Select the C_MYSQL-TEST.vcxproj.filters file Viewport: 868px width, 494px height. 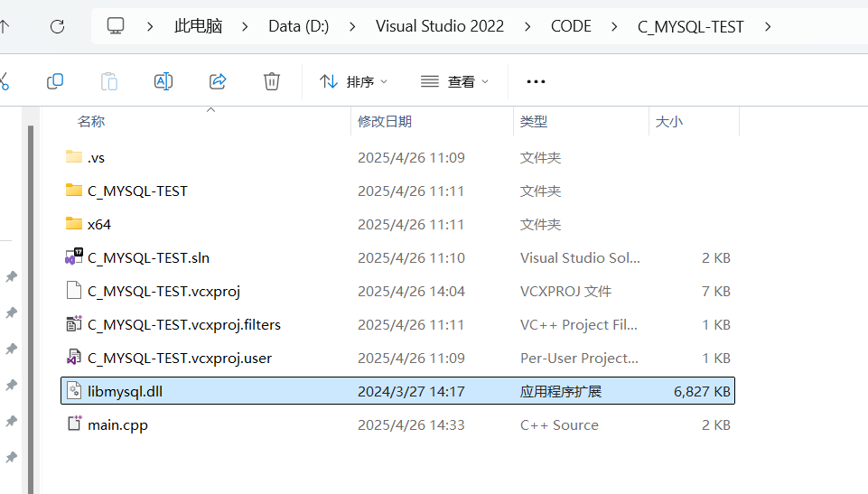[x=184, y=324]
